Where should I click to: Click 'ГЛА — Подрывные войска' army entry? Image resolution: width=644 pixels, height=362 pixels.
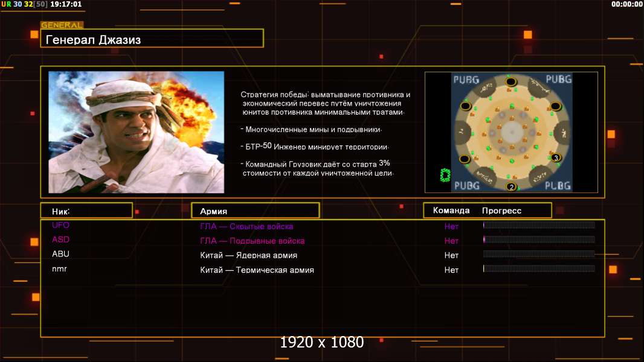click(x=252, y=241)
